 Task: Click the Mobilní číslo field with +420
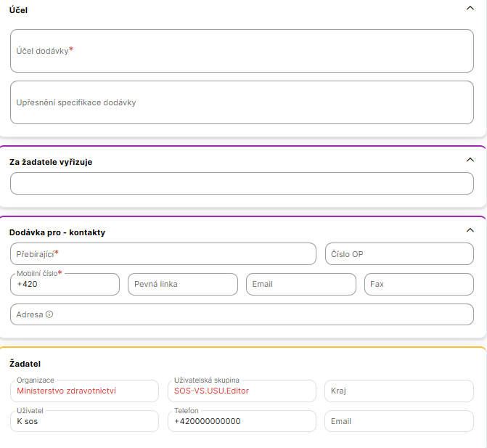pos(65,285)
